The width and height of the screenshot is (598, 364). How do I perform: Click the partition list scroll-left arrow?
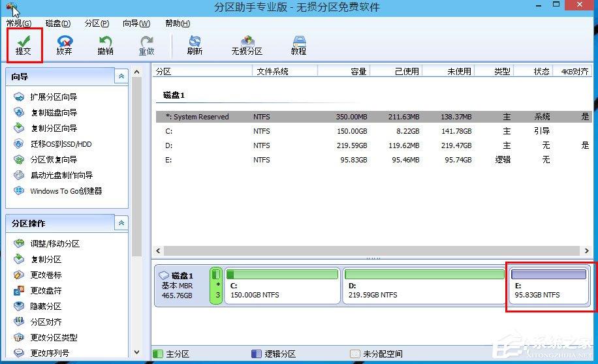coord(158,250)
